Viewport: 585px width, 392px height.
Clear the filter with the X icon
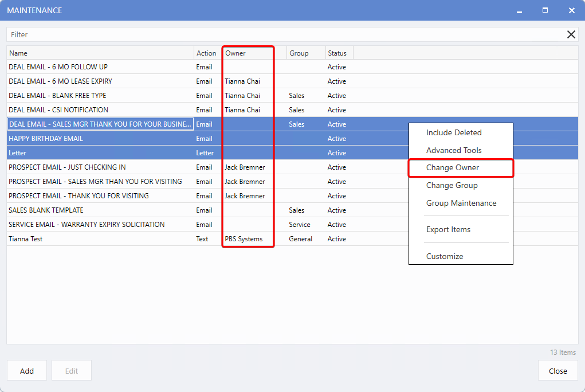tap(571, 34)
